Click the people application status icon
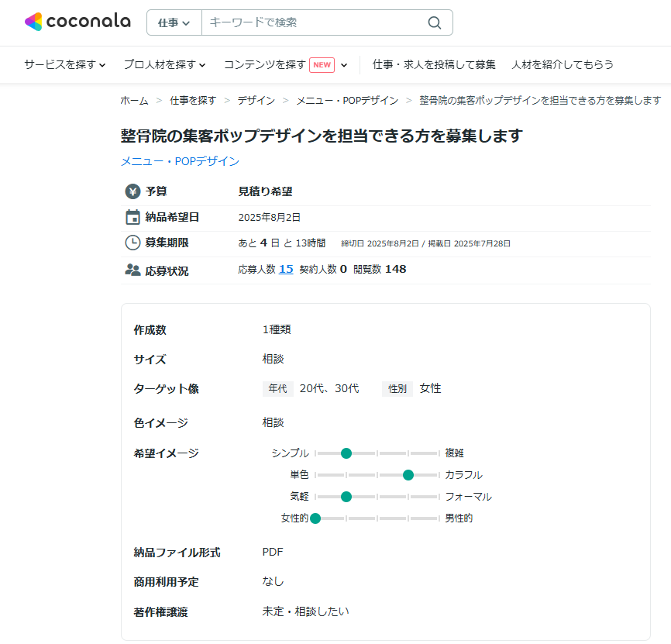The image size is (671, 644). click(132, 270)
